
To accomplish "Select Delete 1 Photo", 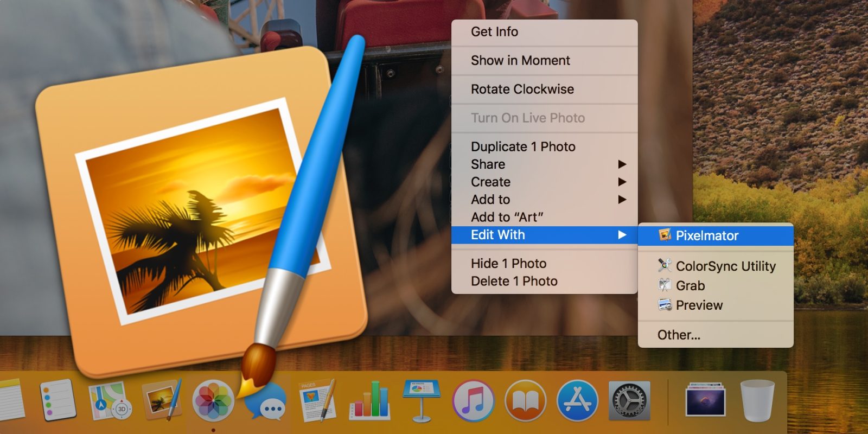I will tap(544, 281).
